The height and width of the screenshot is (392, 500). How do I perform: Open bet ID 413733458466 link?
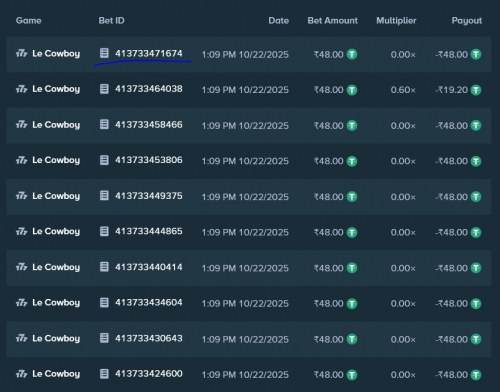pyautogui.click(x=149, y=125)
